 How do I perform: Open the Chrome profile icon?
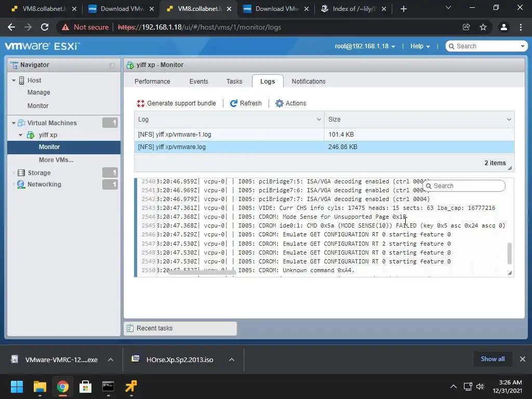(504, 27)
